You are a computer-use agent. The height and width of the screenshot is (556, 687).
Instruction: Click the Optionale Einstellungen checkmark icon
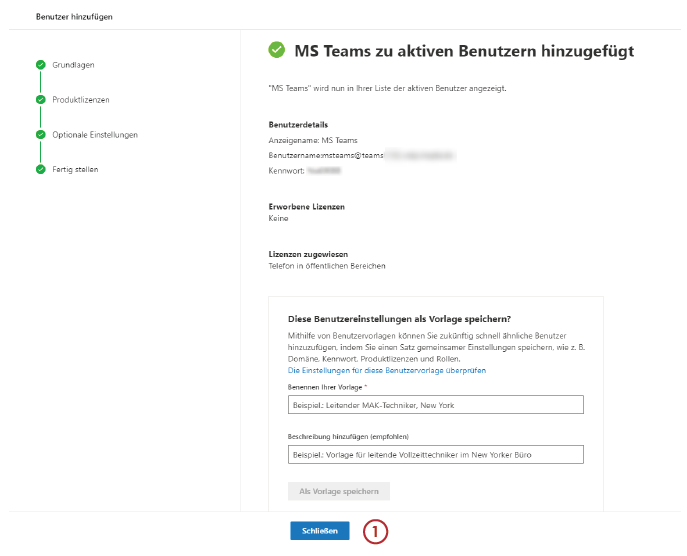pyautogui.click(x=41, y=135)
